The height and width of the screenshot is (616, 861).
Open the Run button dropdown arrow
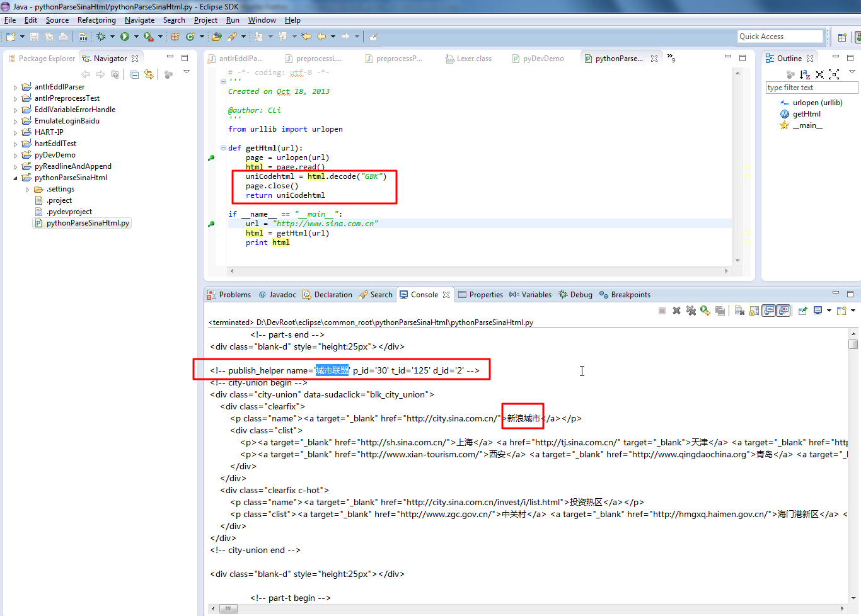pos(136,37)
